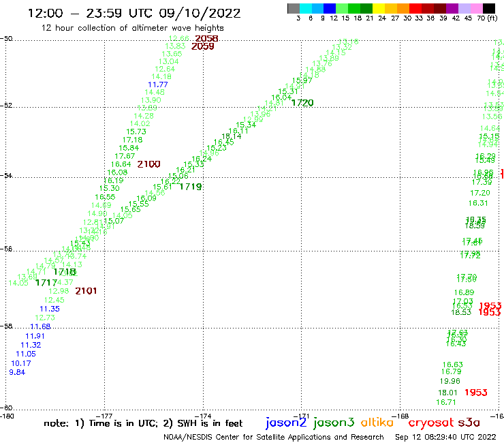Select the orange swatch above the 30 label
Image resolution: width=504 pixels, height=443 pixels.
pyautogui.click(x=403, y=8)
